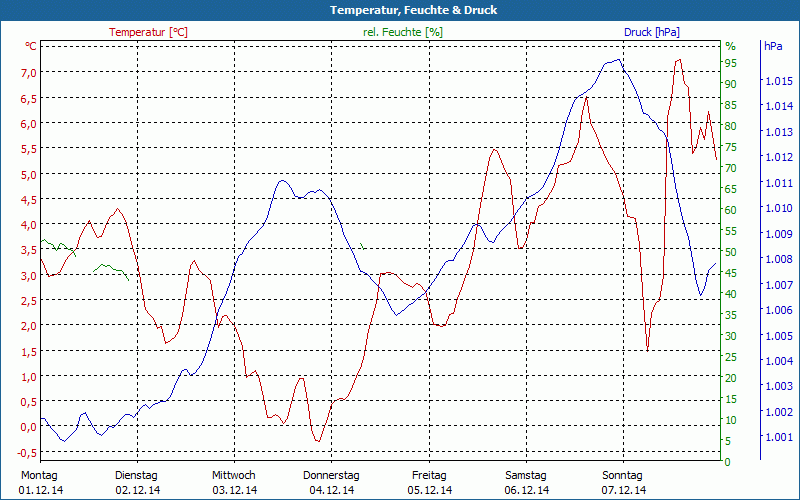This screenshot has height=500, width=800.
Task: Click the '04.12.14' date label
Action: point(332,491)
